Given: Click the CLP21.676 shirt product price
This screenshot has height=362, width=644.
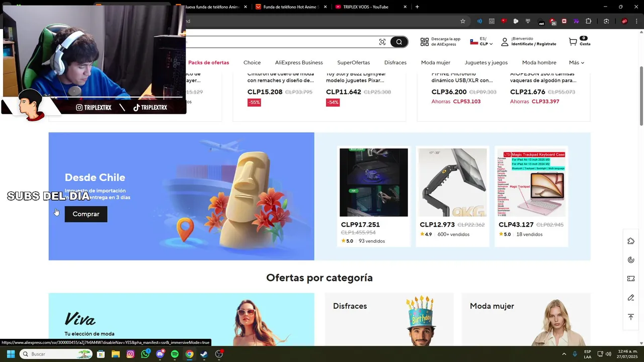Looking at the screenshot, I should pyautogui.click(x=528, y=92).
